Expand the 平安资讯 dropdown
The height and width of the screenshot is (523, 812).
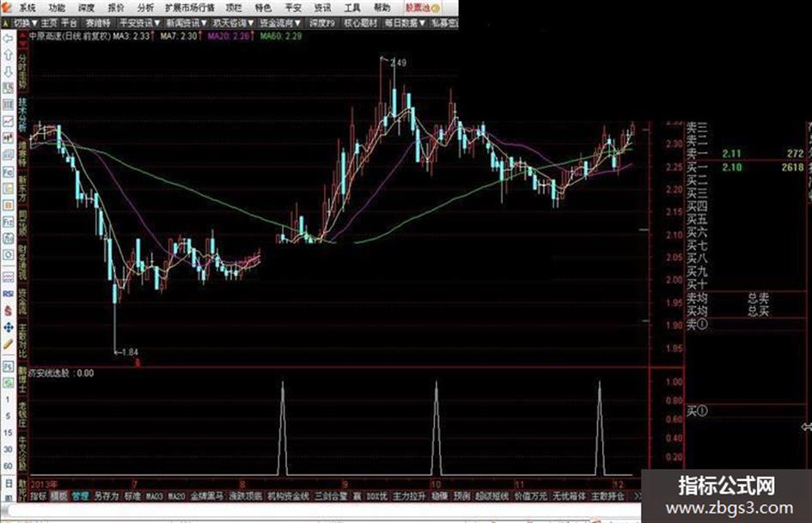pyautogui.click(x=139, y=23)
